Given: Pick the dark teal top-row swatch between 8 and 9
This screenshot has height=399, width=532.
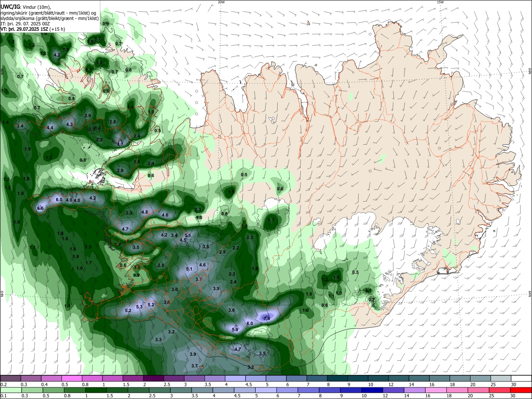Looking at the screenshot, I should pos(337,378).
